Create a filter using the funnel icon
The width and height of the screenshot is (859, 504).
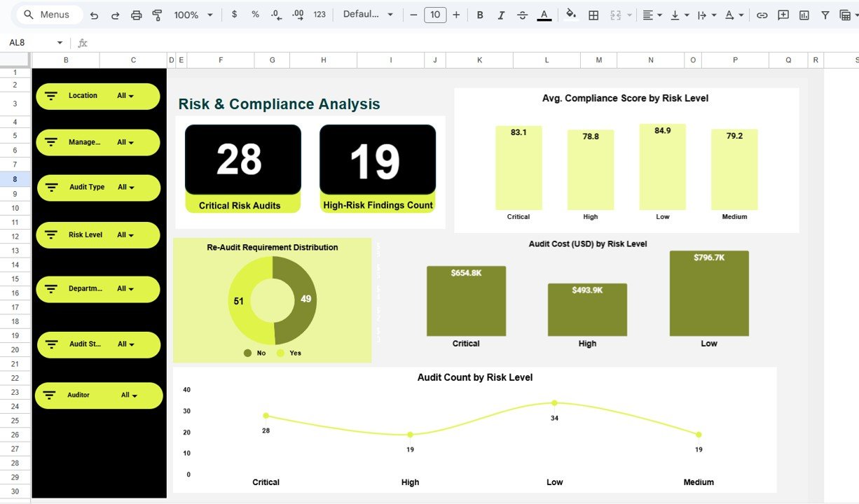coord(827,14)
